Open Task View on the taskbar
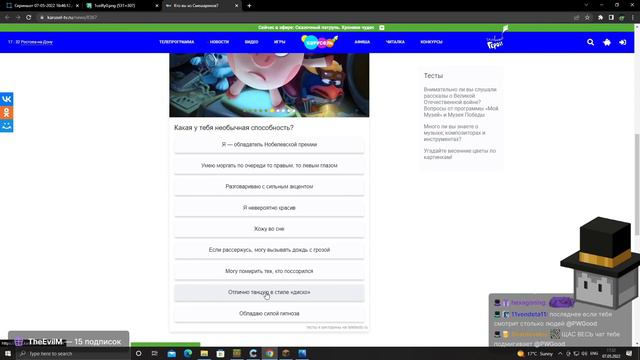Image resolution: width=640 pixels, height=360 pixels. (155, 353)
